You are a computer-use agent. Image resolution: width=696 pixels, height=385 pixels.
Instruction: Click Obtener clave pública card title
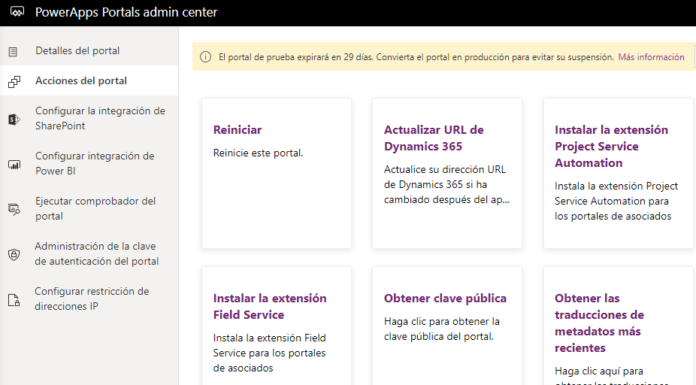coord(445,298)
